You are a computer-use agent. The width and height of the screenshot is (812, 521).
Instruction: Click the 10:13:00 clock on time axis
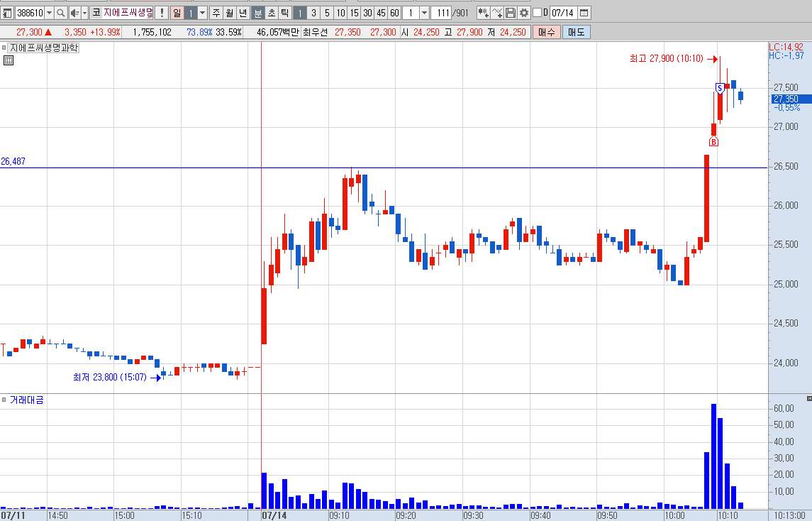(x=790, y=515)
